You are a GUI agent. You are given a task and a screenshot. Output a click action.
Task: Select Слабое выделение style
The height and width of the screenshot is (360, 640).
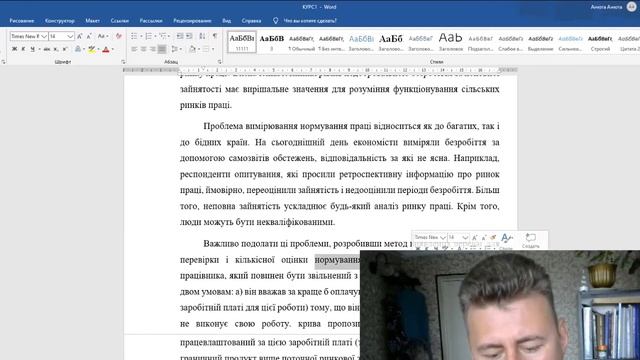pyautogui.click(x=511, y=42)
